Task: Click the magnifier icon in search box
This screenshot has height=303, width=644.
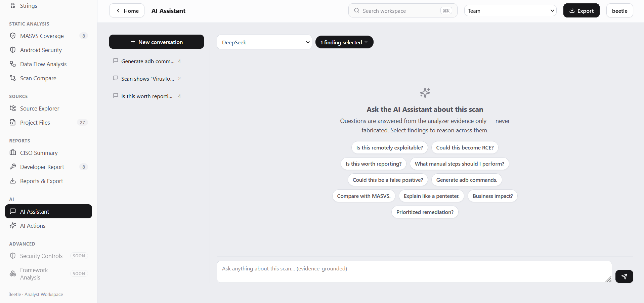Action: tap(357, 11)
